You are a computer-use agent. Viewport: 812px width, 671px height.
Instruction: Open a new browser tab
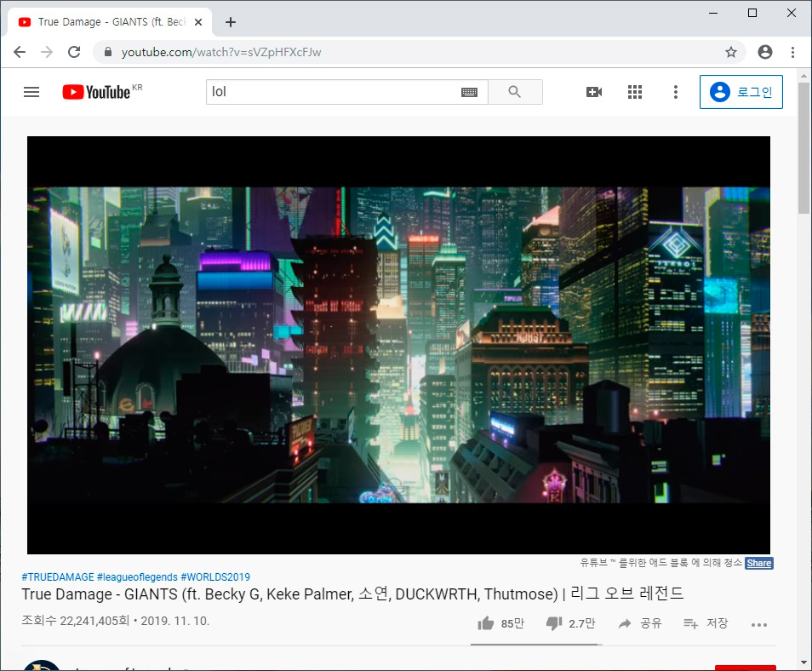pos(231,22)
